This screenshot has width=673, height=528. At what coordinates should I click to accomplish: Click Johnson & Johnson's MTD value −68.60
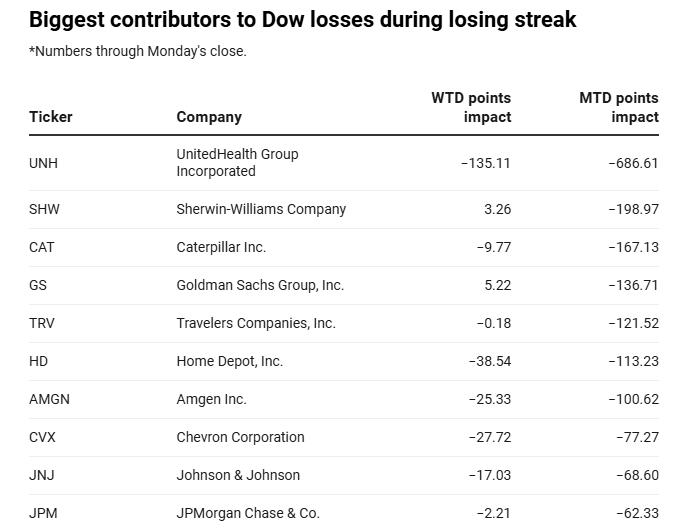tap(634, 475)
